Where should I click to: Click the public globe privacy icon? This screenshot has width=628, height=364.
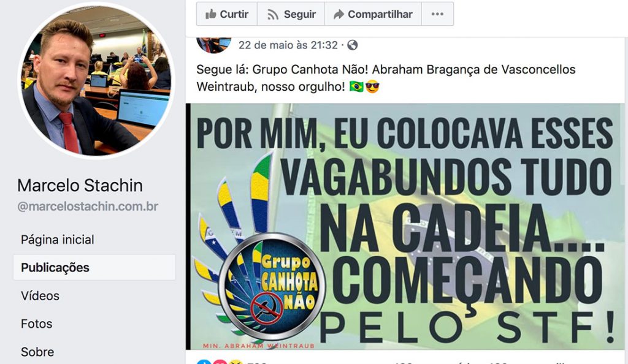(x=353, y=45)
